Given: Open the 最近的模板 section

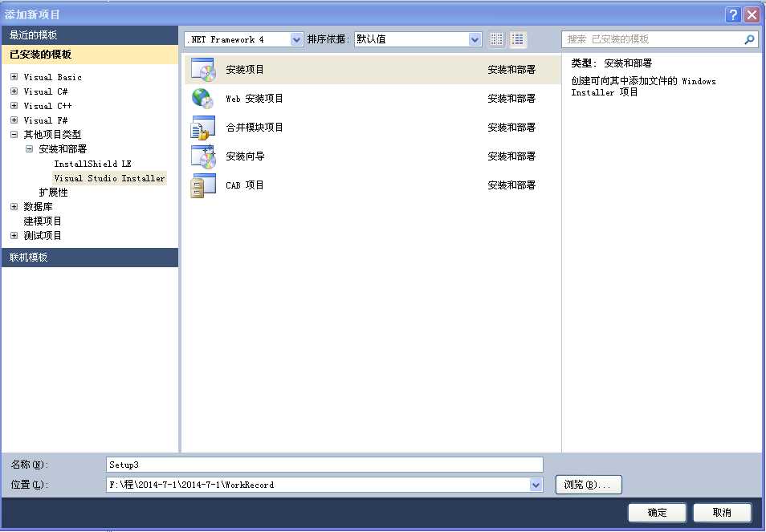Looking at the screenshot, I should [x=90, y=35].
